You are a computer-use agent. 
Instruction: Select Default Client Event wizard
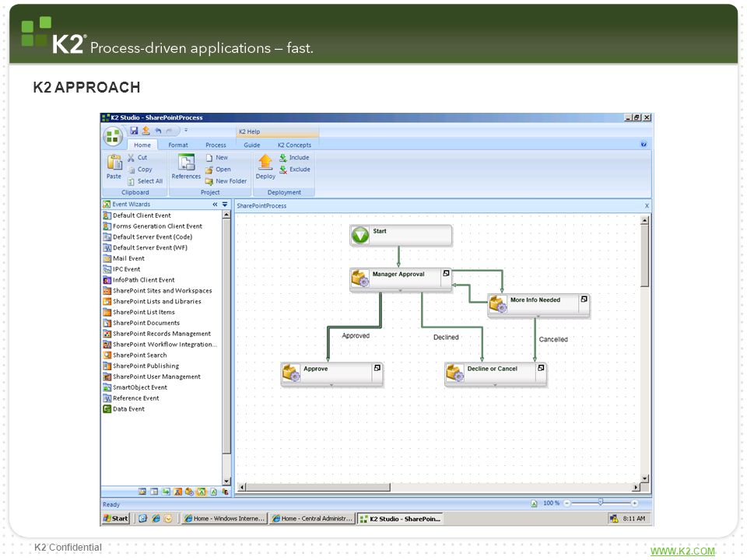[x=137, y=215]
